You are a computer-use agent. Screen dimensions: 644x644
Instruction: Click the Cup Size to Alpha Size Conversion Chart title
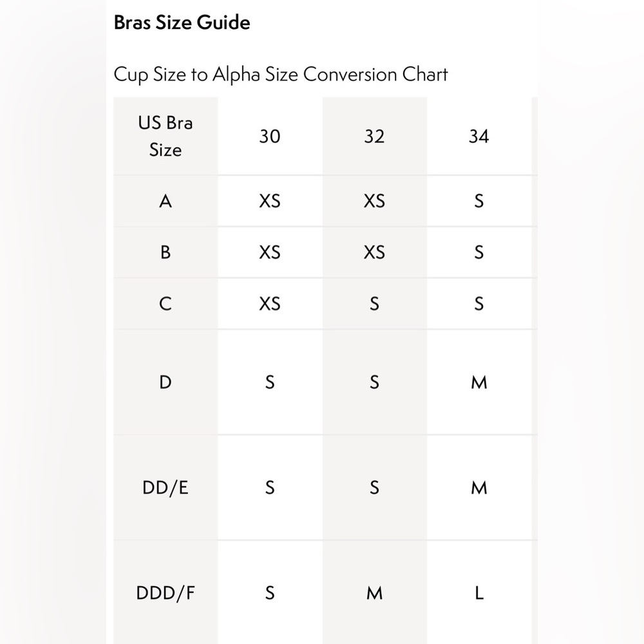[281, 75]
